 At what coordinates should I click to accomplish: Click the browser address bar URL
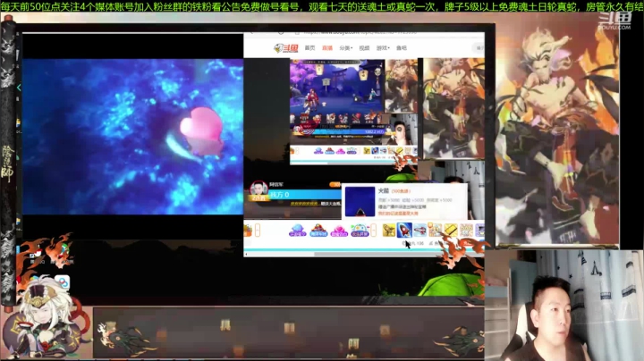(360, 32)
